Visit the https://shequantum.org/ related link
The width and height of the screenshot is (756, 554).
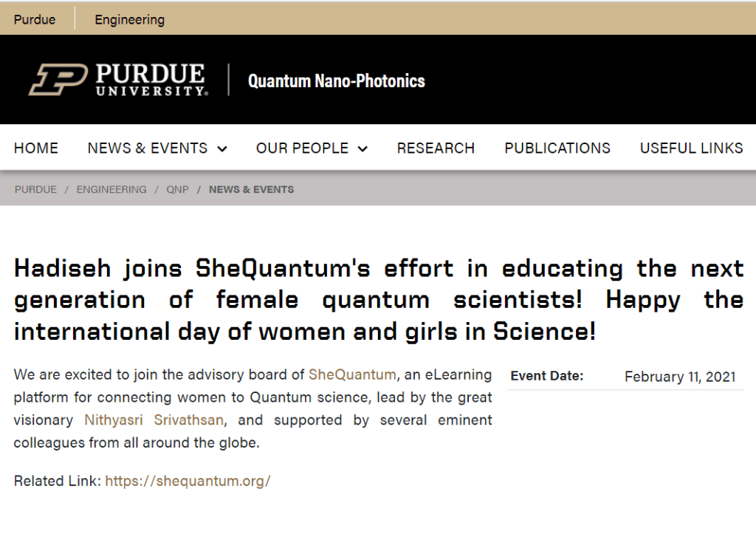click(x=188, y=481)
